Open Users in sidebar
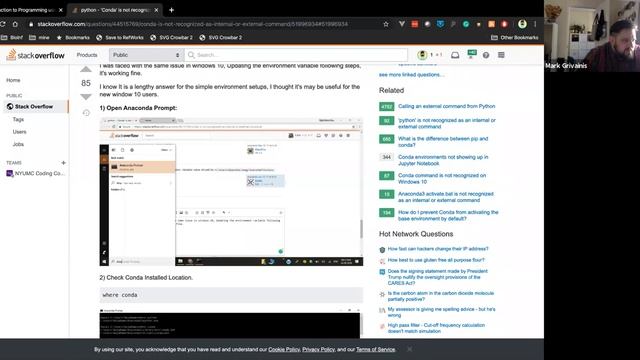 coord(19,132)
